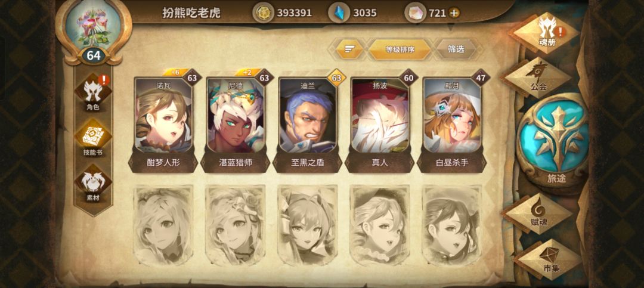This screenshot has height=288, width=644.
Task: Click the gold coin currency icon
Action: 264,13
